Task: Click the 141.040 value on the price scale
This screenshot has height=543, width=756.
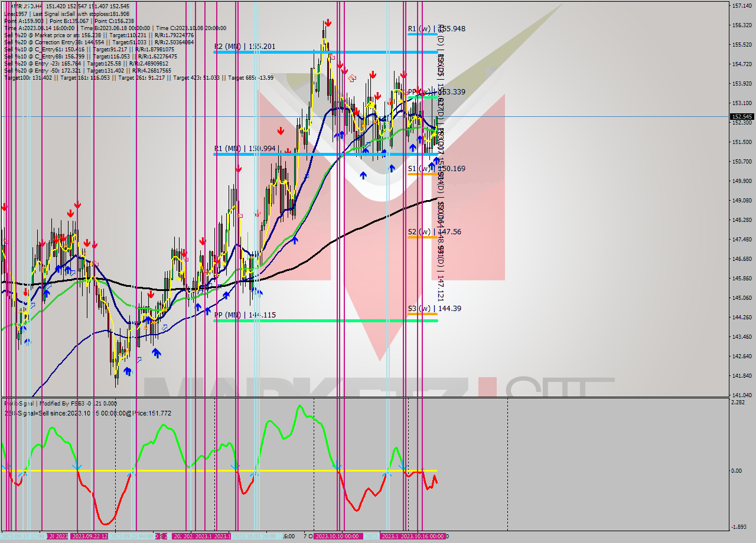Action: pyautogui.click(x=741, y=395)
